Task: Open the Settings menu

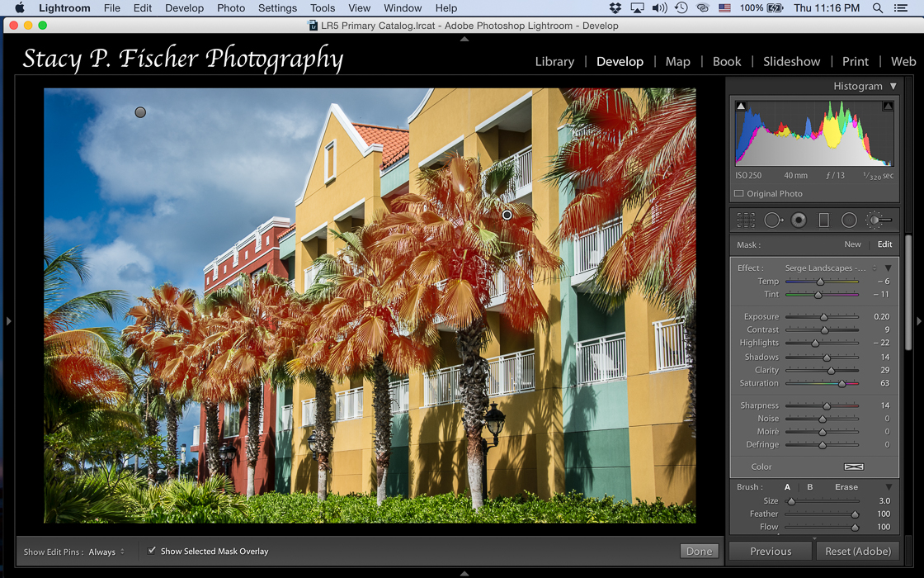Action: 277,8
